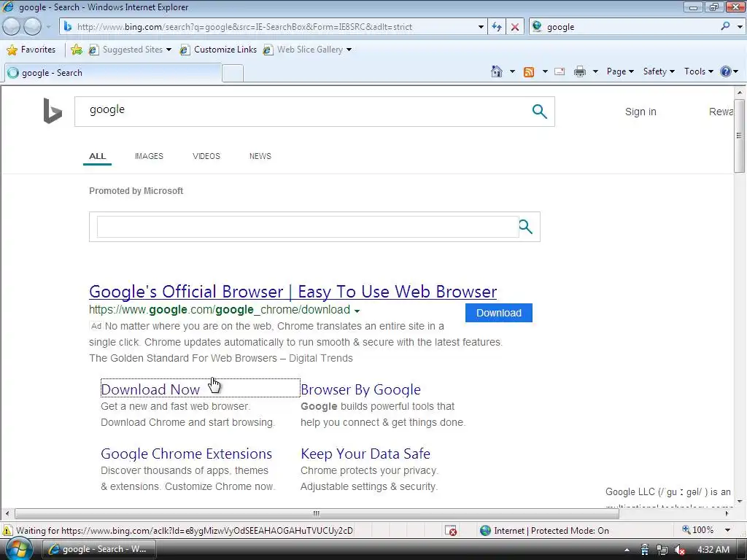Expand the address bar history dropdown
This screenshot has height=560, width=747.
click(481, 27)
